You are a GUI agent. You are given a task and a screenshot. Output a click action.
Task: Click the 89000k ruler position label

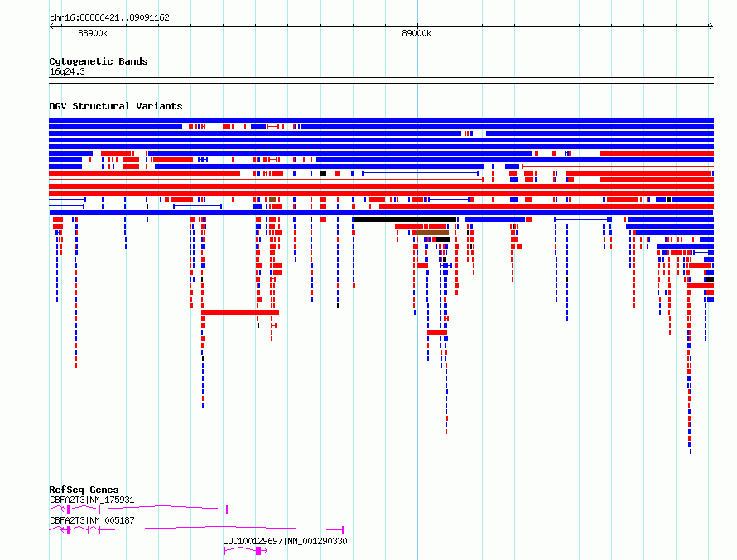point(417,33)
